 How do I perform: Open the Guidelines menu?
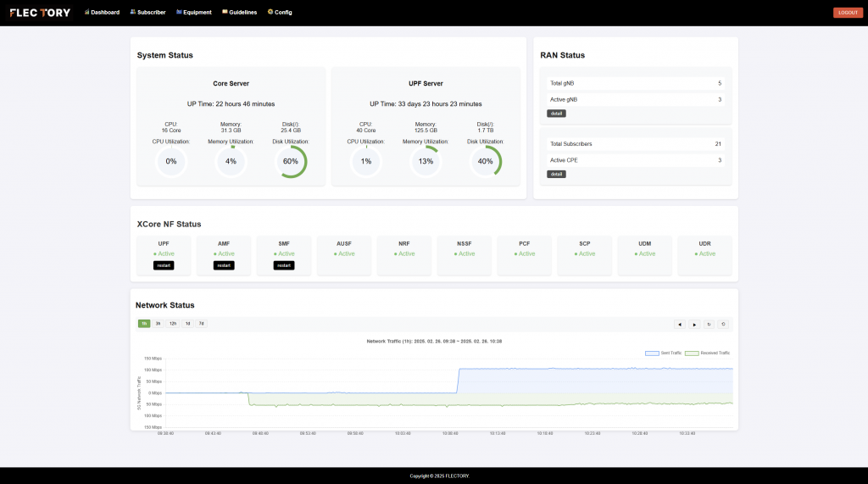tap(239, 12)
